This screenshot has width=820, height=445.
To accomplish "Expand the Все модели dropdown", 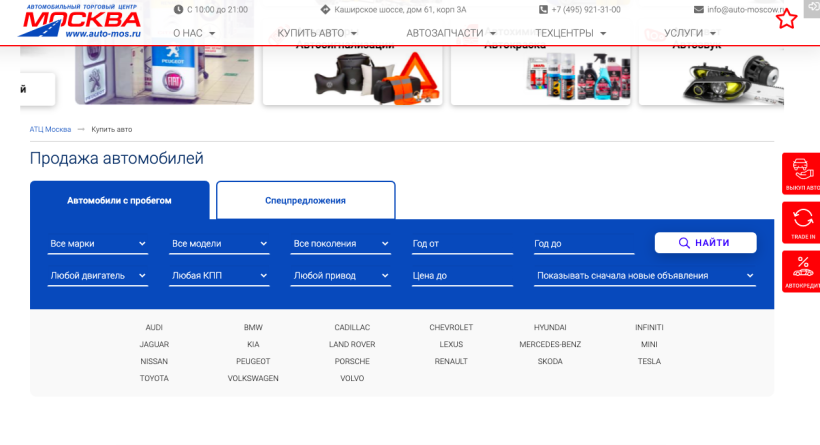I will click(219, 244).
